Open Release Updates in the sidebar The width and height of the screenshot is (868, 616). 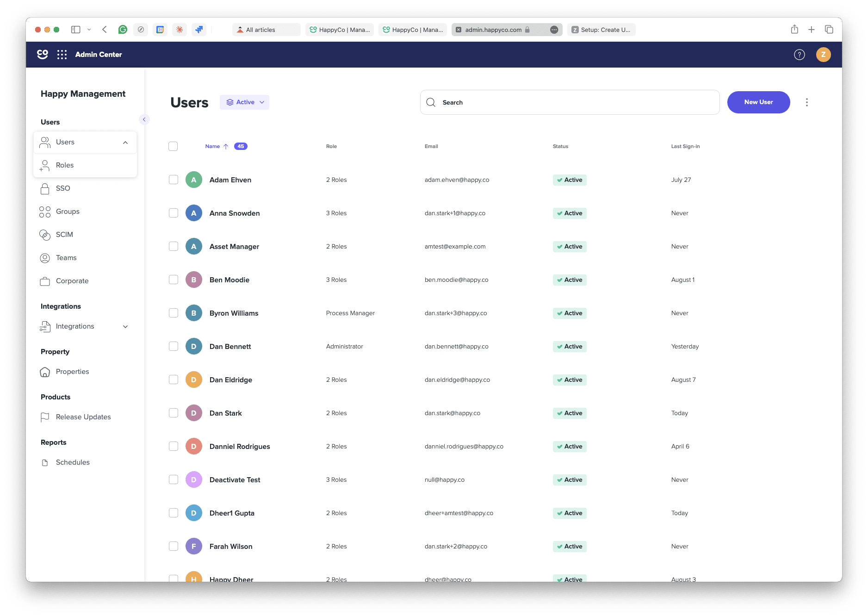[x=83, y=417]
